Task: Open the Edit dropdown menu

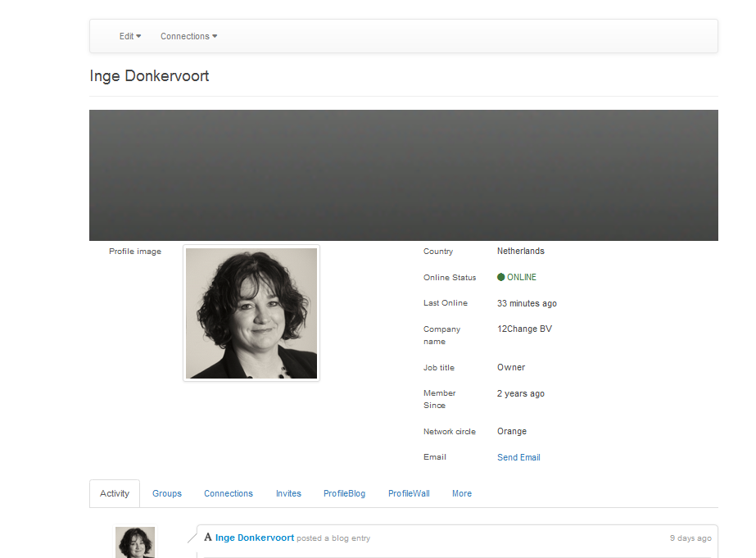Action: (130, 36)
